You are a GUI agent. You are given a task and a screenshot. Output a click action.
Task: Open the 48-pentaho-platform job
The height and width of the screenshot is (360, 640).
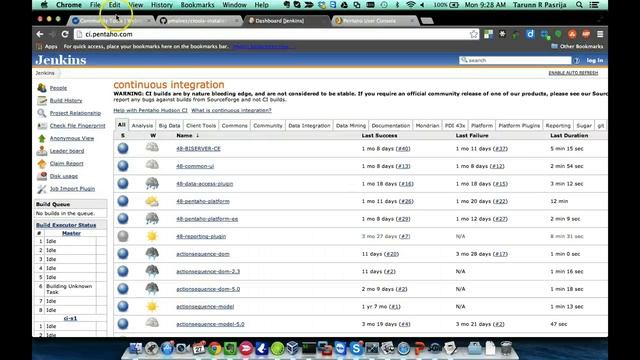[x=203, y=202]
